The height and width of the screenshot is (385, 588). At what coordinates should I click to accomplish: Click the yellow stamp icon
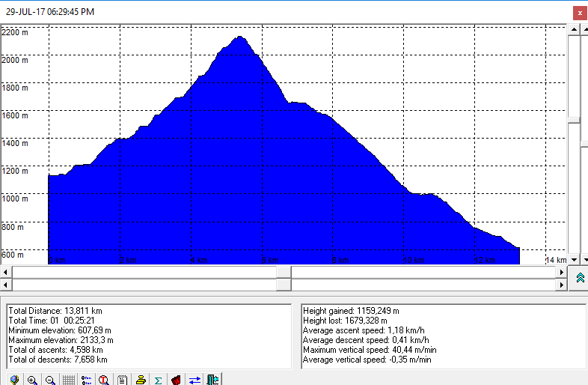coord(140,380)
